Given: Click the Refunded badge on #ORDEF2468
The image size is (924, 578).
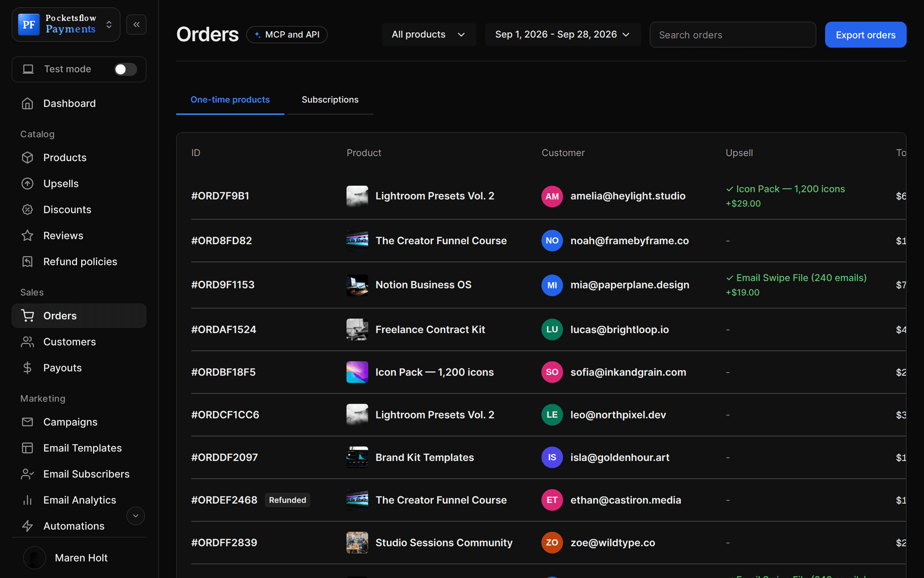Looking at the screenshot, I should coord(287,500).
